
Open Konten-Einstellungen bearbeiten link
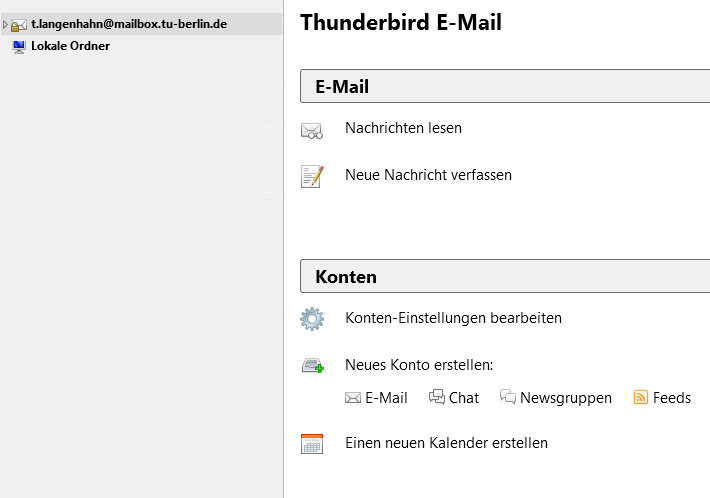(453, 318)
